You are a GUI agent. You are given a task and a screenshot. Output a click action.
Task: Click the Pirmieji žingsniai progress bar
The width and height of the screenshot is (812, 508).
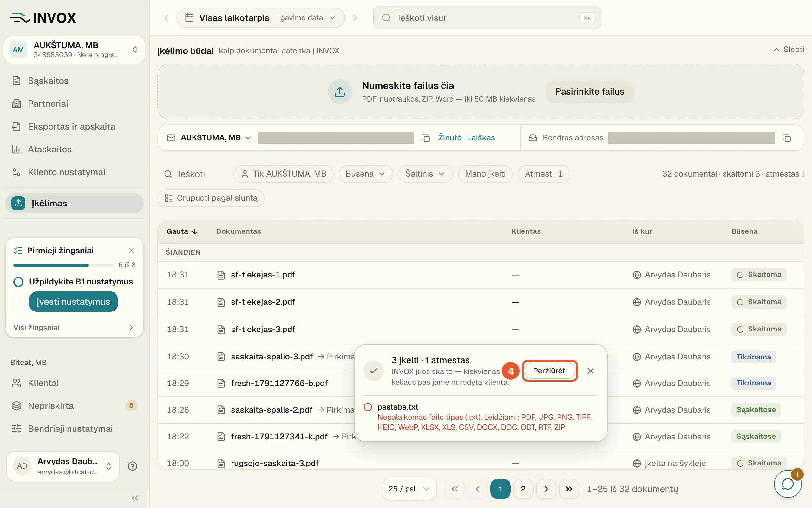click(x=63, y=265)
